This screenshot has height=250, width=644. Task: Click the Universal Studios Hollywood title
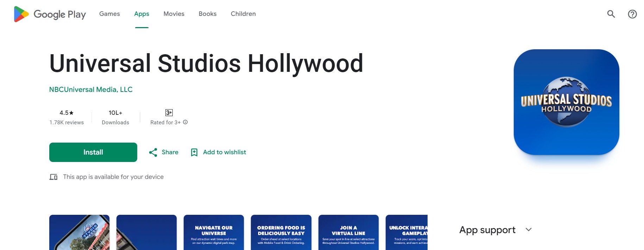pos(206,63)
